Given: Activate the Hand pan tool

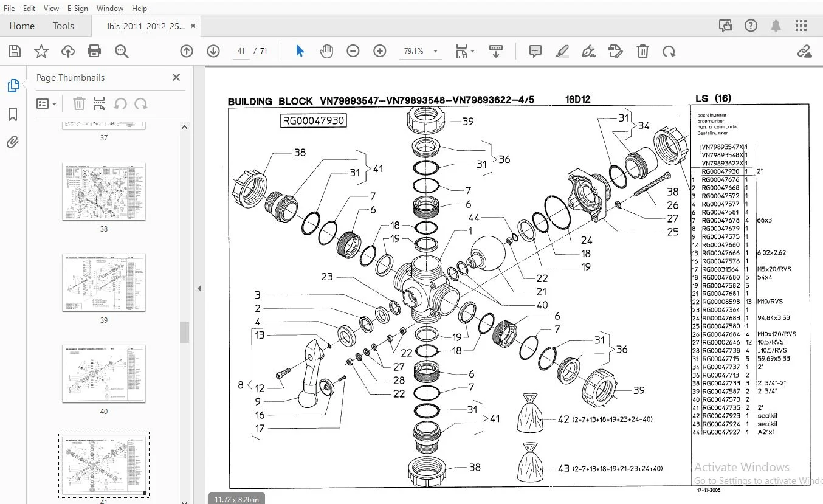Looking at the screenshot, I should 326,51.
